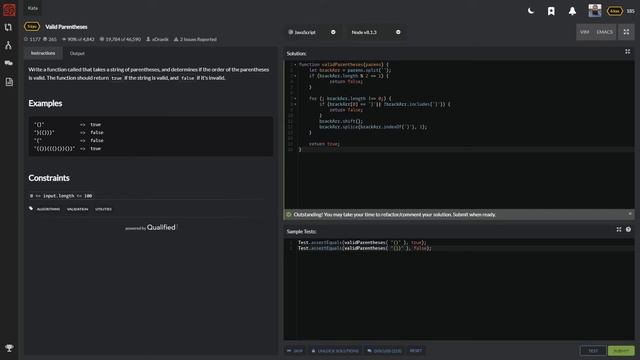Screen dimensions: 640x360
Task: Click into the Sample Tests editor
Action: 459,289
